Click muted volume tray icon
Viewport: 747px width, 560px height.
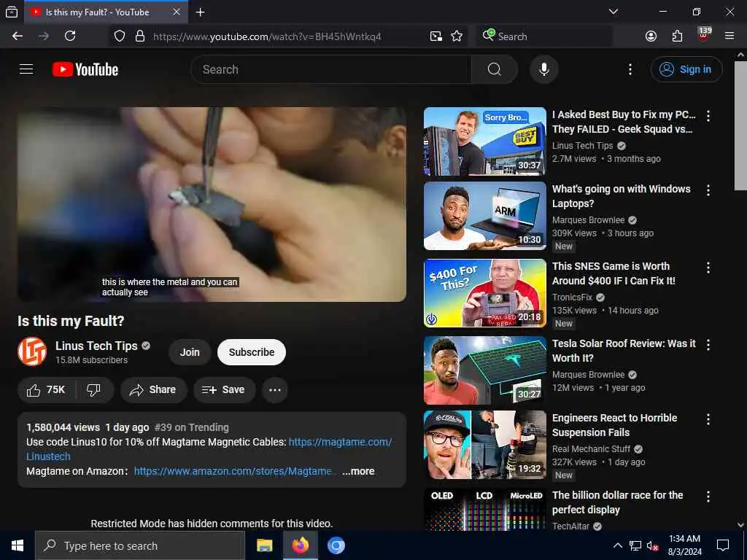(x=652, y=545)
